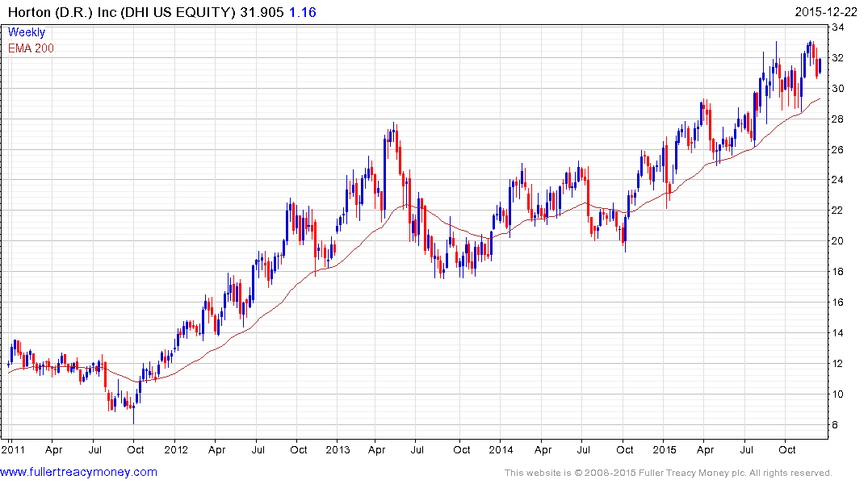The height and width of the screenshot is (484, 868).
Task: Click the Weekly interval label
Action: (x=27, y=33)
